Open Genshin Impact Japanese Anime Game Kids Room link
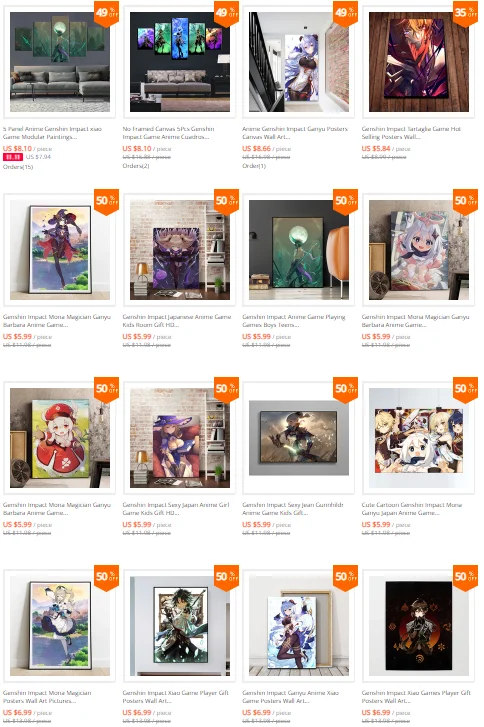 point(177,321)
